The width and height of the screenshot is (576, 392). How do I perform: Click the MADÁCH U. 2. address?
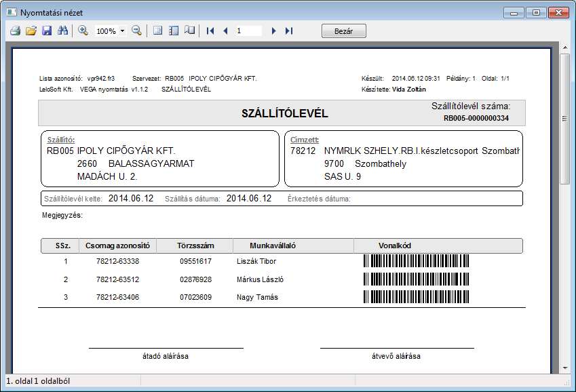(107, 177)
